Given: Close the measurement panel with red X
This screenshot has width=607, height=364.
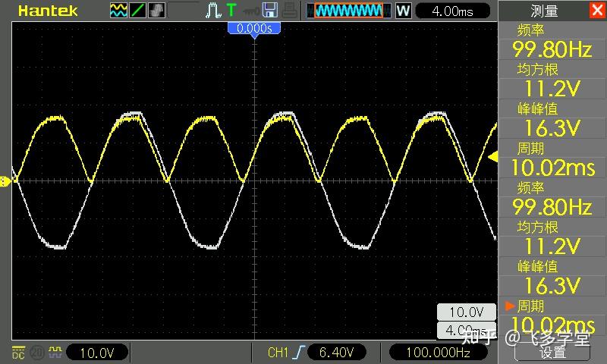Looking at the screenshot, I should [x=597, y=10].
